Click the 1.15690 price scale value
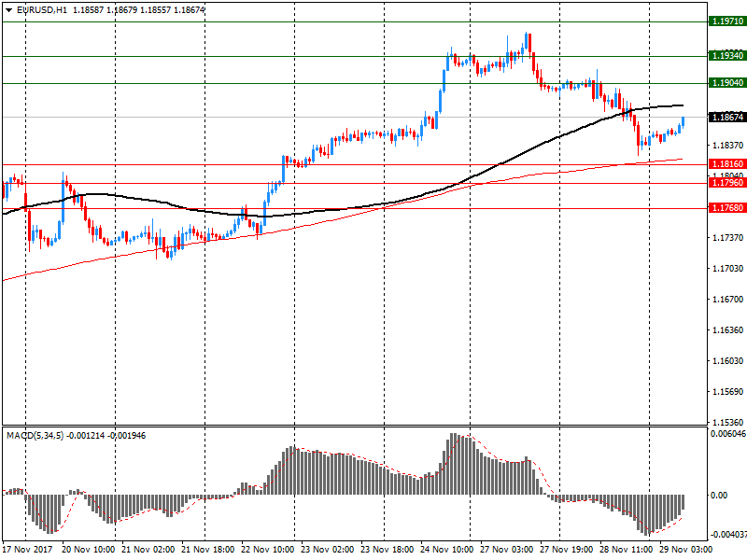Viewport: 747px width, 560px height. (x=727, y=392)
